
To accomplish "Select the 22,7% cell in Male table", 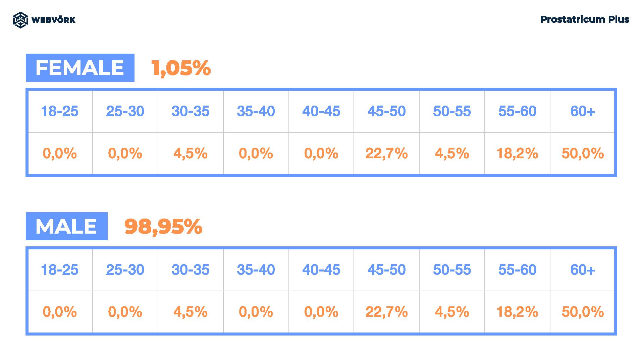I will (x=386, y=312).
